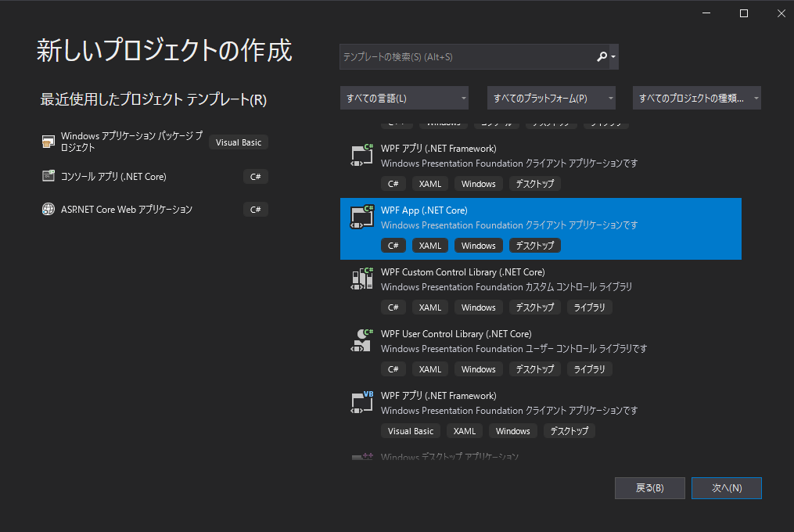Maximize the dialog window
794x532 pixels.
(x=744, y=13)
